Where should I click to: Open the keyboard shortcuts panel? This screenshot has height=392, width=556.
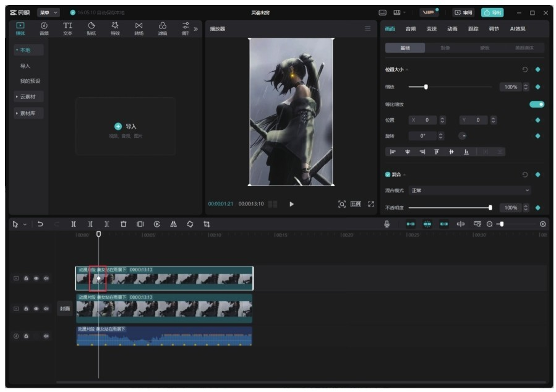(x=382, y=13)
